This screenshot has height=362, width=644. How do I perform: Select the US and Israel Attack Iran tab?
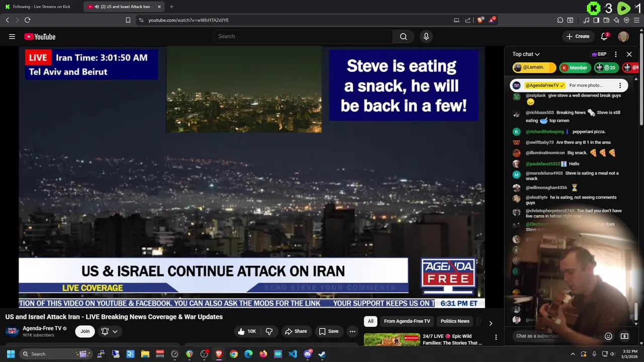tap(124, 7)
